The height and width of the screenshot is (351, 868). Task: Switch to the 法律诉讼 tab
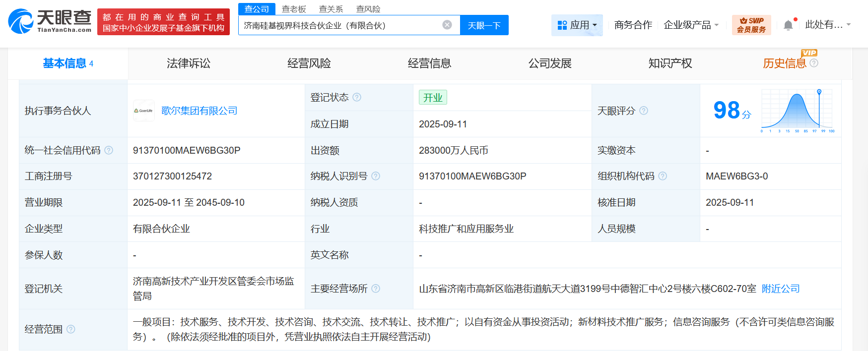(188, 63)
